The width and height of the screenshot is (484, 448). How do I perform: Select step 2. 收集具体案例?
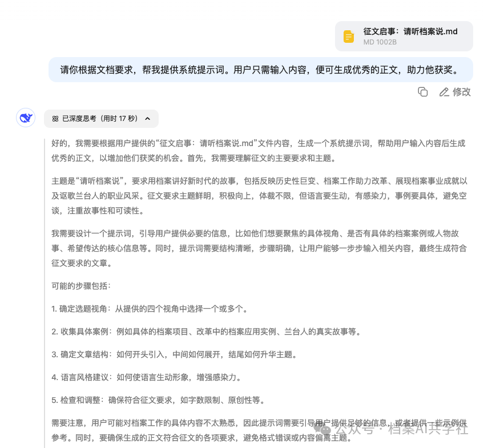pos(206,332)
